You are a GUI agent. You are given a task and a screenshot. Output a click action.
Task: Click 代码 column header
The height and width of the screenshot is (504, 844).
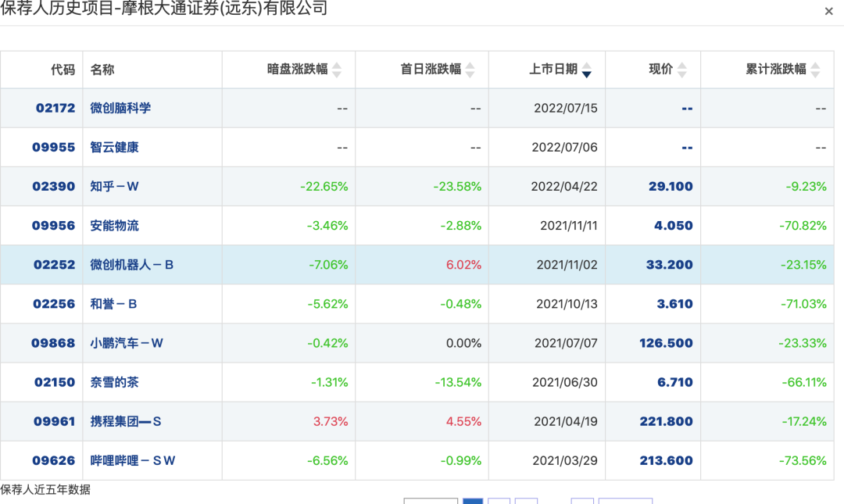(x=63, y=70)
